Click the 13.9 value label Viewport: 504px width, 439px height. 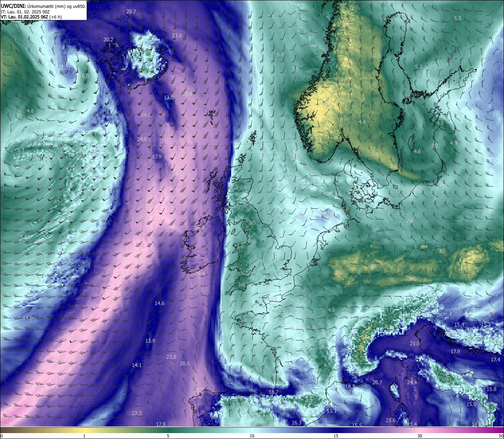pos(150,341)
